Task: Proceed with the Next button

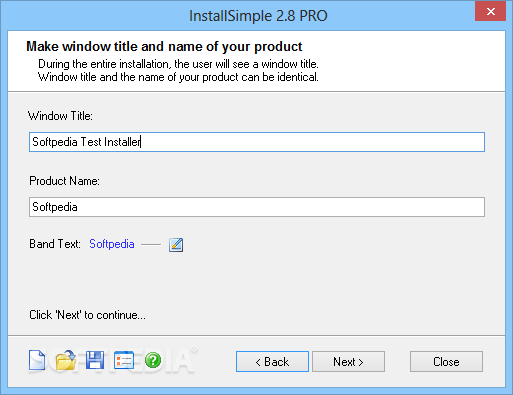Action: click(x=348, y=361)
